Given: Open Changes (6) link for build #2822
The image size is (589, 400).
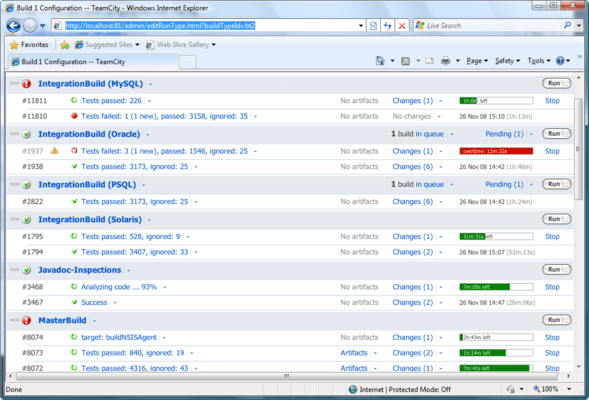Looking at the screenshot, I should coord(412,202).
